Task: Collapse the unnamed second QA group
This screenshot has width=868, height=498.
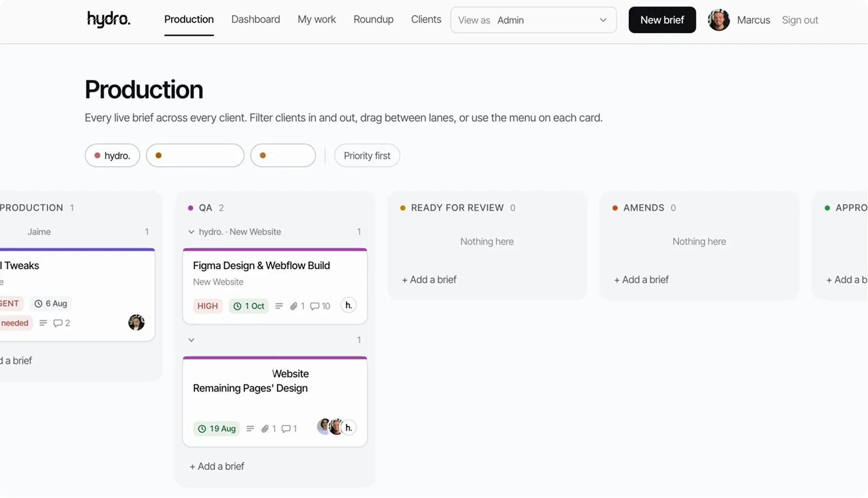Action: (191, 340)
